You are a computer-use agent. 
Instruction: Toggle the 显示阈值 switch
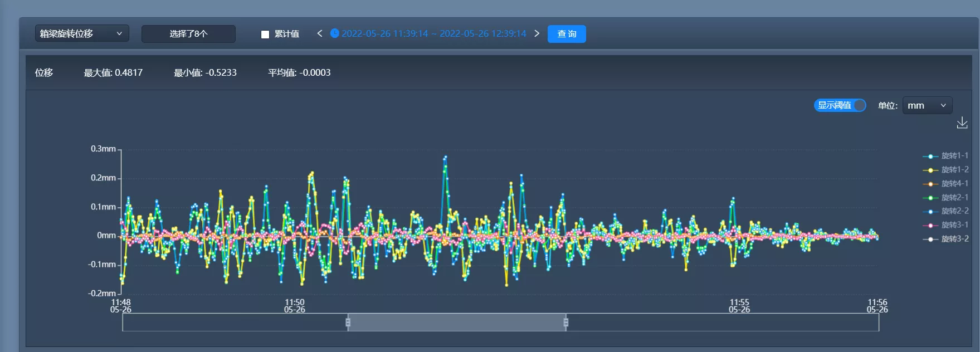(840, 105)
